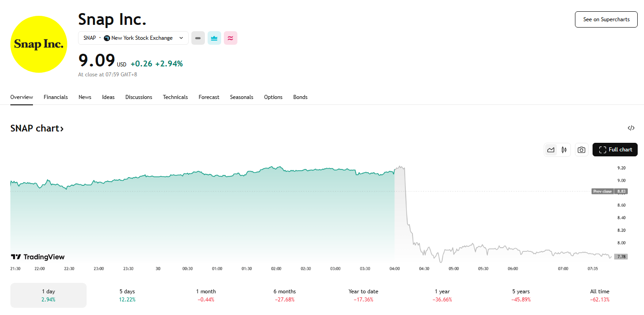Click the pink approximately-equal badge icon
Viewport: 644px width, 315px height.
(230, 38)
